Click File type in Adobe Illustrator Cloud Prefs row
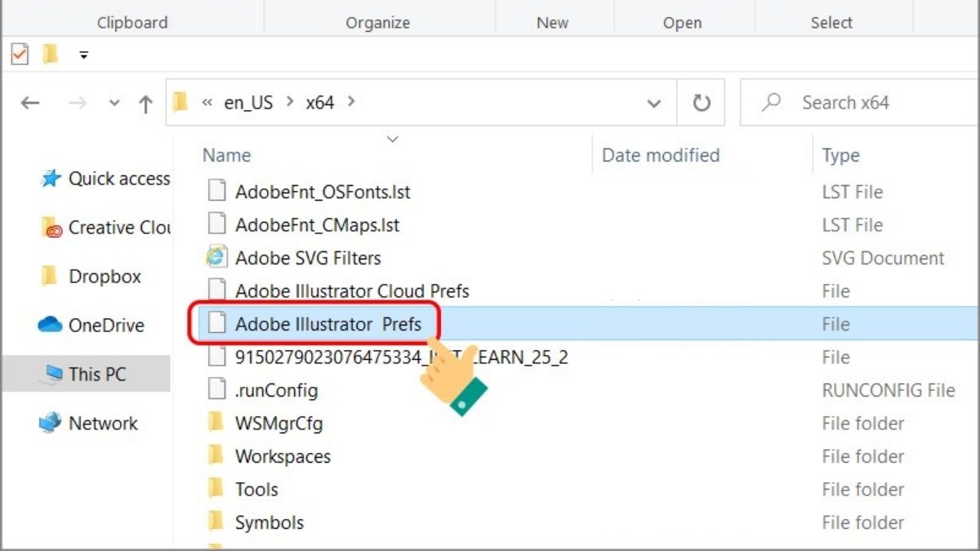This screenshot has height=551, width=980. tap(836, 291)
